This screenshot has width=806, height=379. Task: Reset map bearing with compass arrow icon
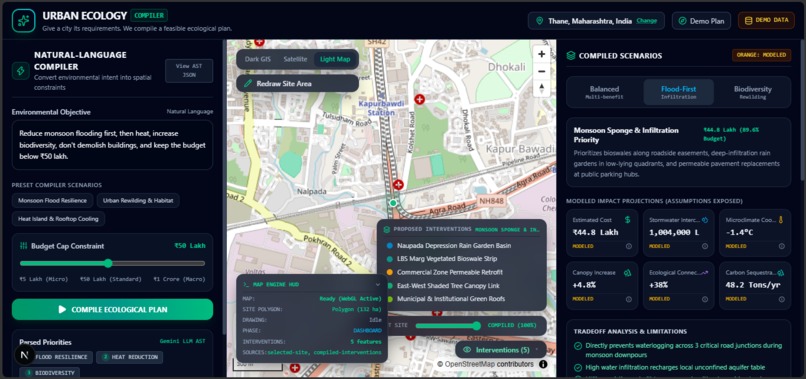pyautogui.click(x=541, y=88)
